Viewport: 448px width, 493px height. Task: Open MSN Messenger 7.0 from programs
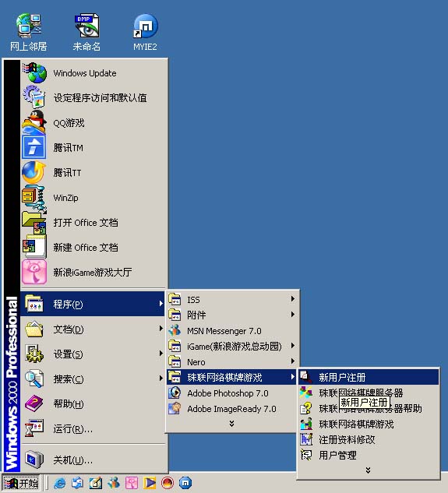(x=232, y=331)
